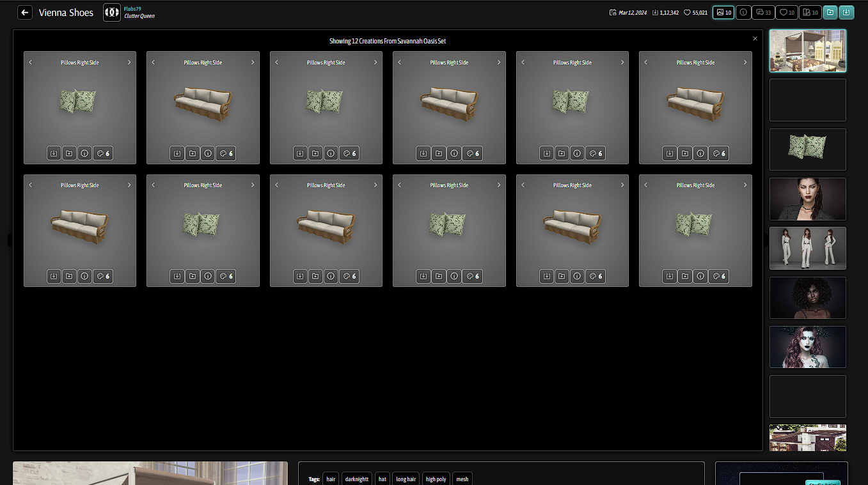Open 6 swatches on top row second card

(x=226, y=153)
